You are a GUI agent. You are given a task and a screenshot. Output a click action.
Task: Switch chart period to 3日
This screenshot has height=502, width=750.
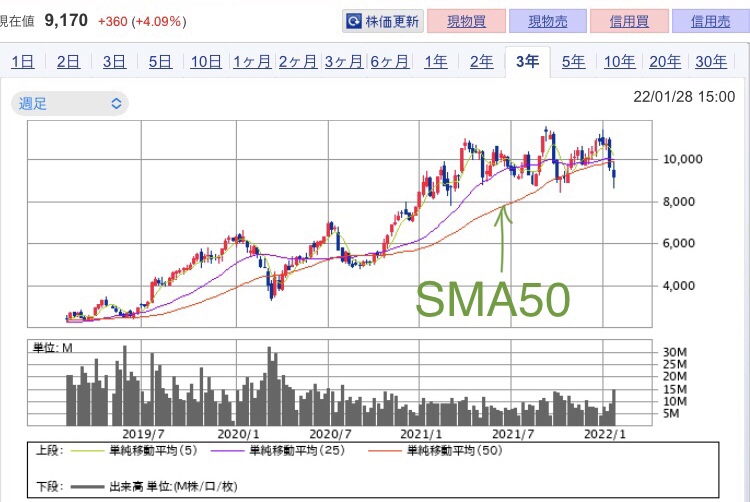tap(114, 62)
